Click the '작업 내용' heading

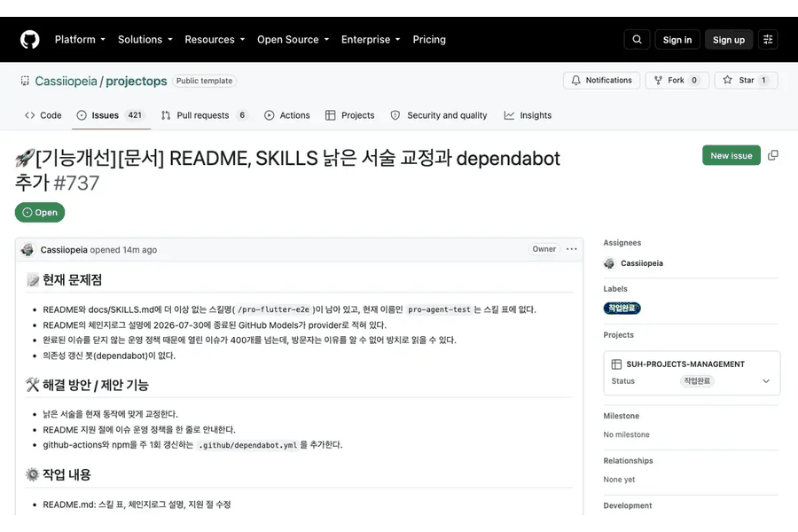coord(66,474)
